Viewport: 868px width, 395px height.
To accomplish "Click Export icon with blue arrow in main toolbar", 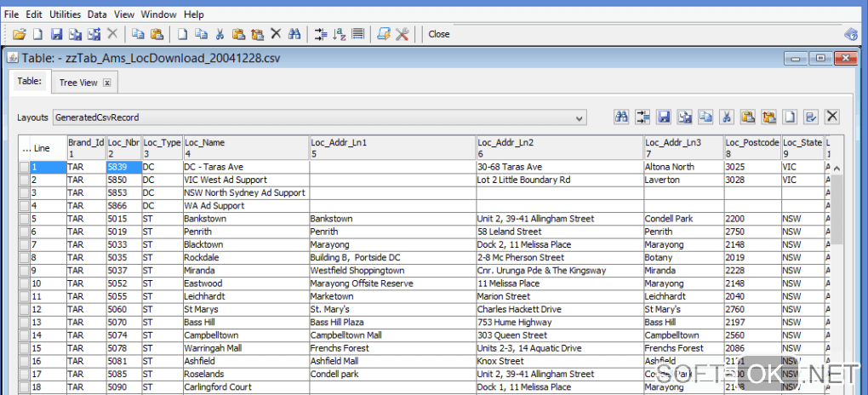I will [94, 34].
